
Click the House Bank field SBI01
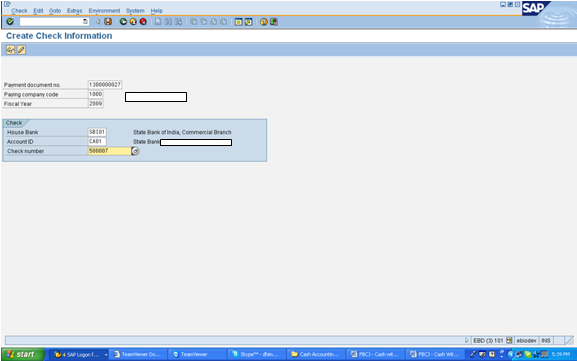pyautogui.click(x=97, y=132)
